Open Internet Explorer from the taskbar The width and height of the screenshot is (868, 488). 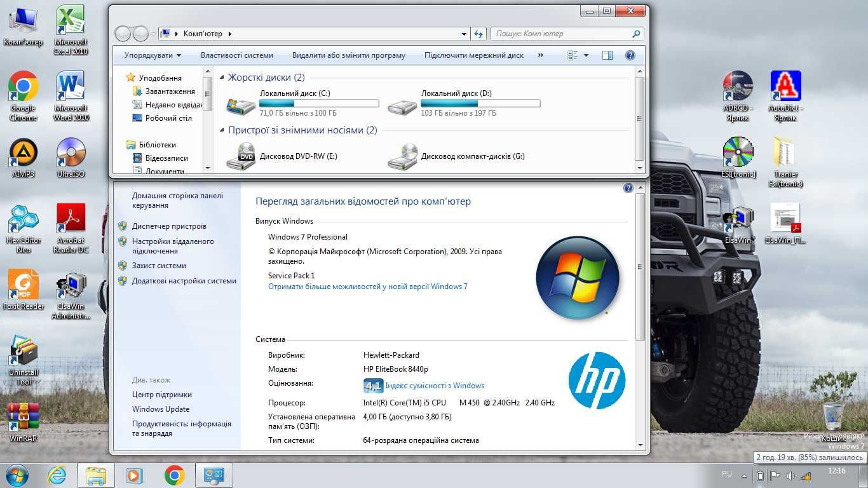(x=57, y=475)
